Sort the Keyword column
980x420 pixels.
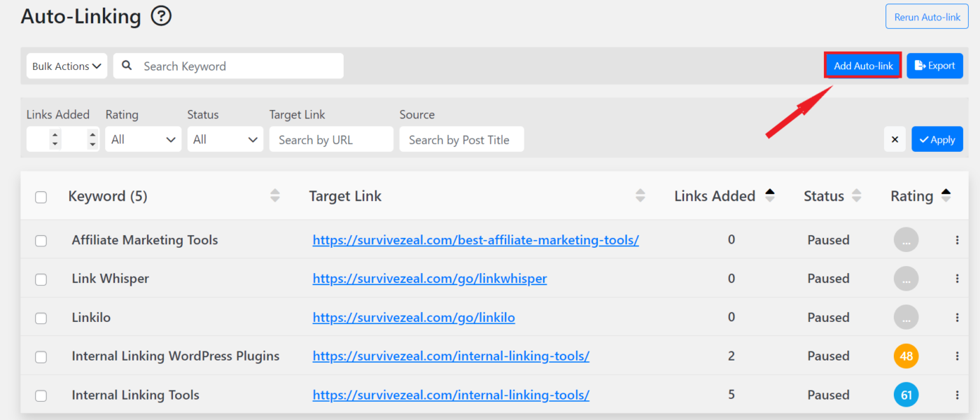(x=274, y=196)
